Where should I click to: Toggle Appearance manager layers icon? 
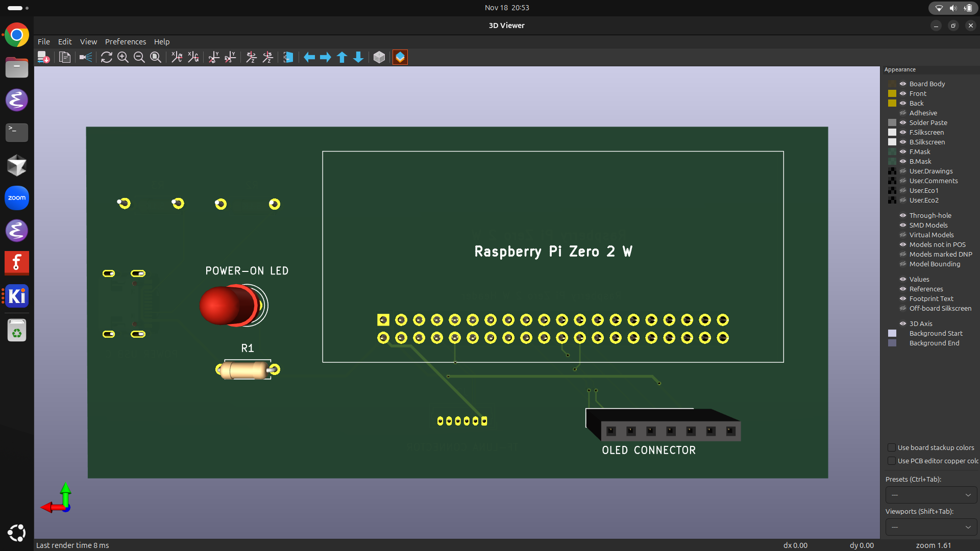click(400, 57)
